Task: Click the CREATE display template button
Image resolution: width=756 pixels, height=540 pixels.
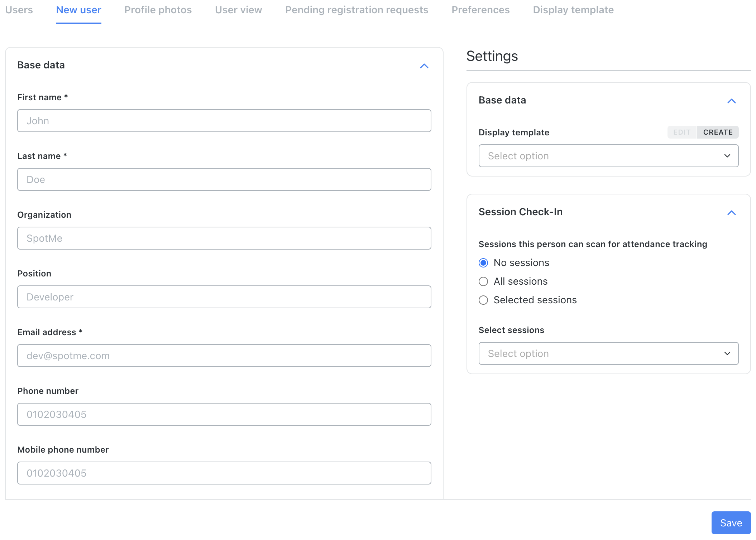Action: (718, 132)
